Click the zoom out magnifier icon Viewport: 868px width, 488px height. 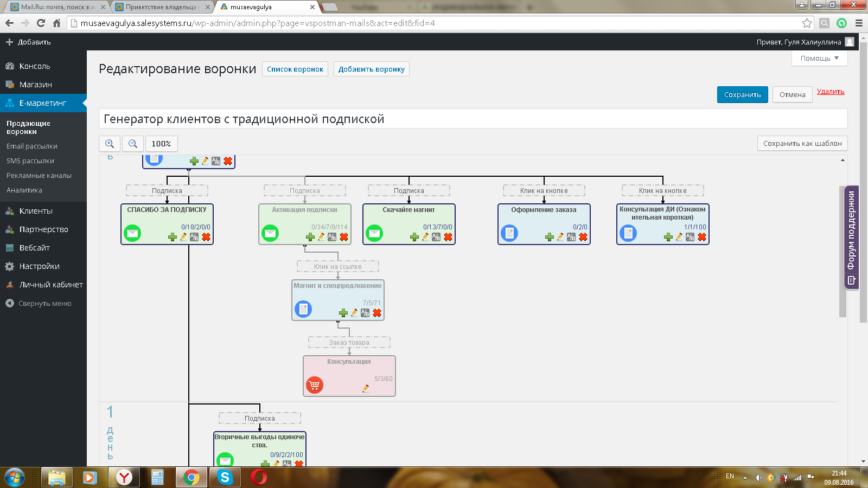133,144
